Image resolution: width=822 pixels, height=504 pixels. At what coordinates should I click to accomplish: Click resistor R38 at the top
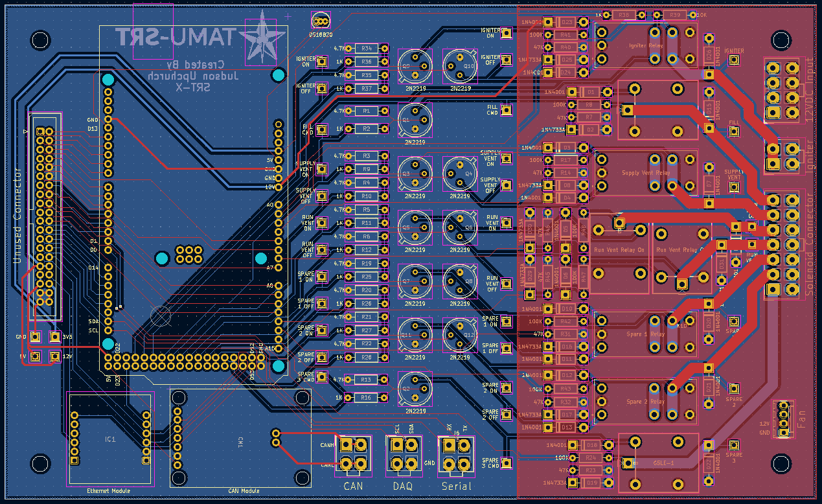point(623,15)
